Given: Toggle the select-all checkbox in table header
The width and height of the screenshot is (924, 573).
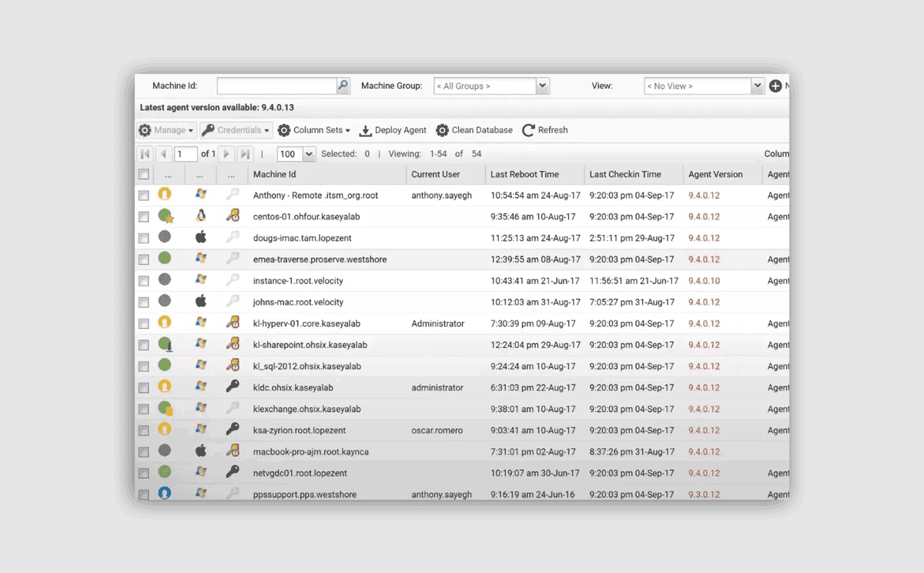Looking at the screenshot, I should coord(143,175).
